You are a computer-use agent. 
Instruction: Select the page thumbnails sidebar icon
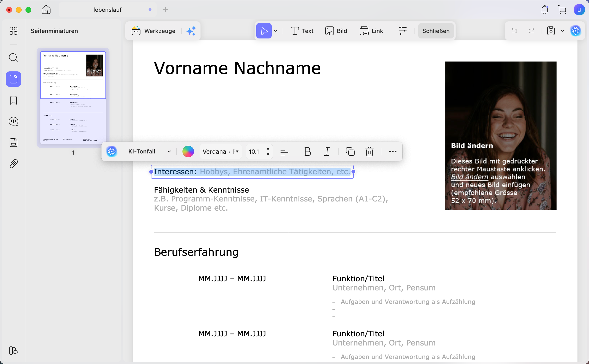(x=13, y=79)
